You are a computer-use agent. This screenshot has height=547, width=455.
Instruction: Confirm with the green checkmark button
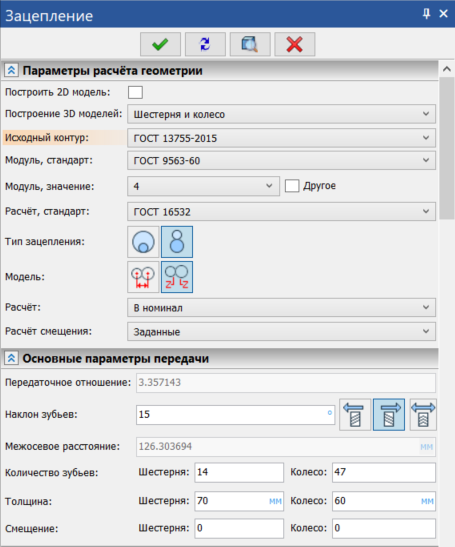[160, 44]
